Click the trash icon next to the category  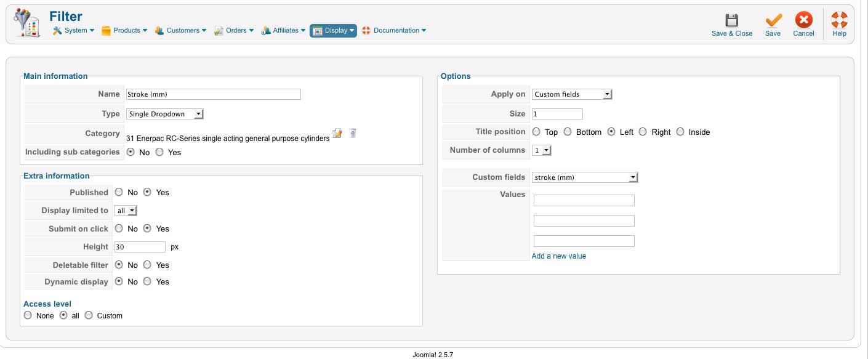352,133
